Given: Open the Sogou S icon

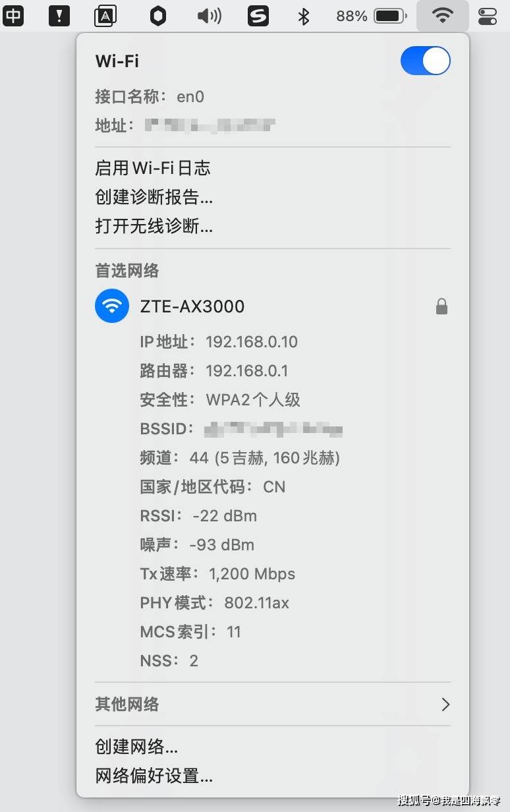Looking at the screenshot, I should [x=258, y=16].
